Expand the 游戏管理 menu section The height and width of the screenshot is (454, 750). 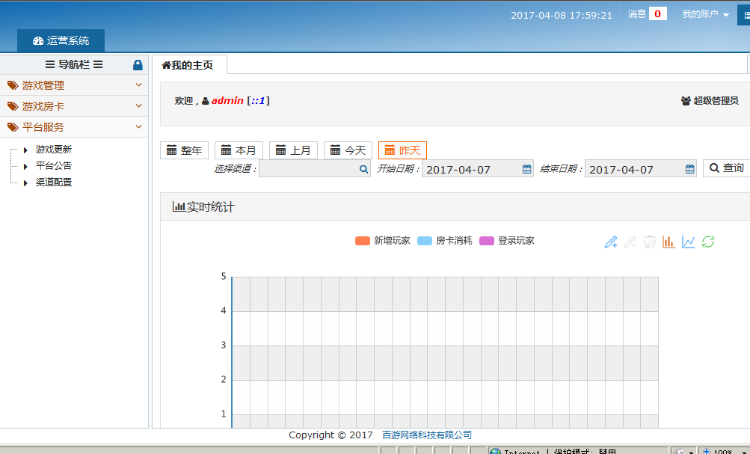74,86
